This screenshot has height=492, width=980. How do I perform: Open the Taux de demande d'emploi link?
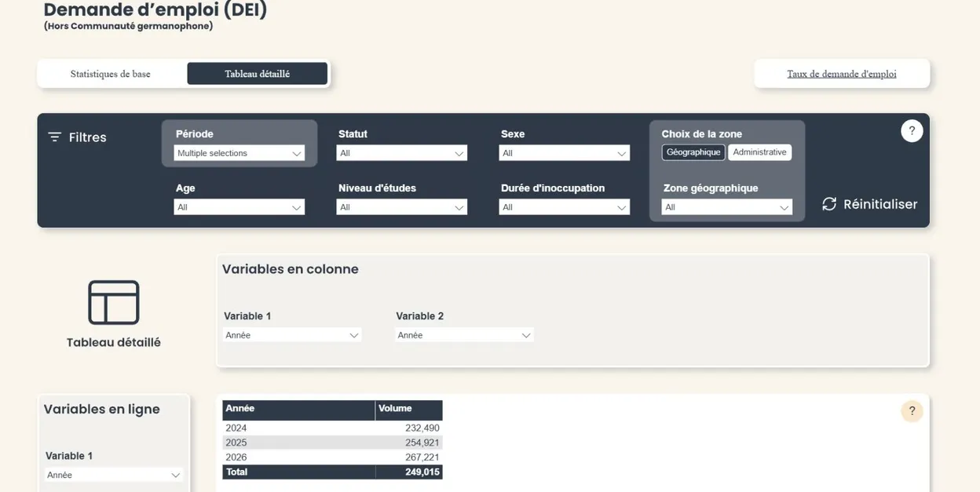pos(842,74)
